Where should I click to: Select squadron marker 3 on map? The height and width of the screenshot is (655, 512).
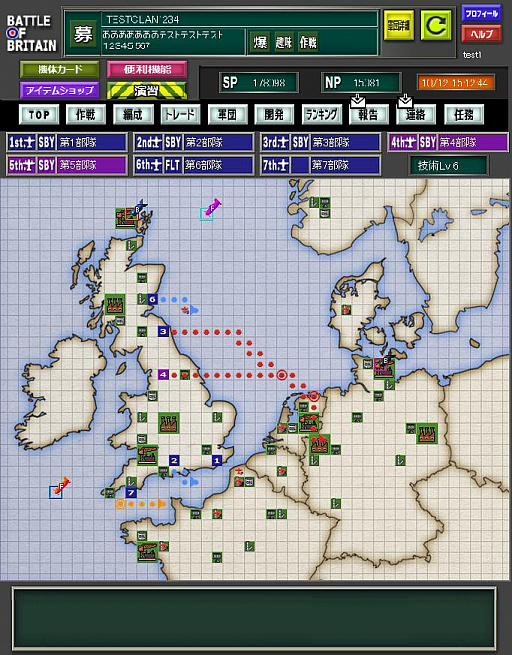pyautogui.click(x=163, y=332)
